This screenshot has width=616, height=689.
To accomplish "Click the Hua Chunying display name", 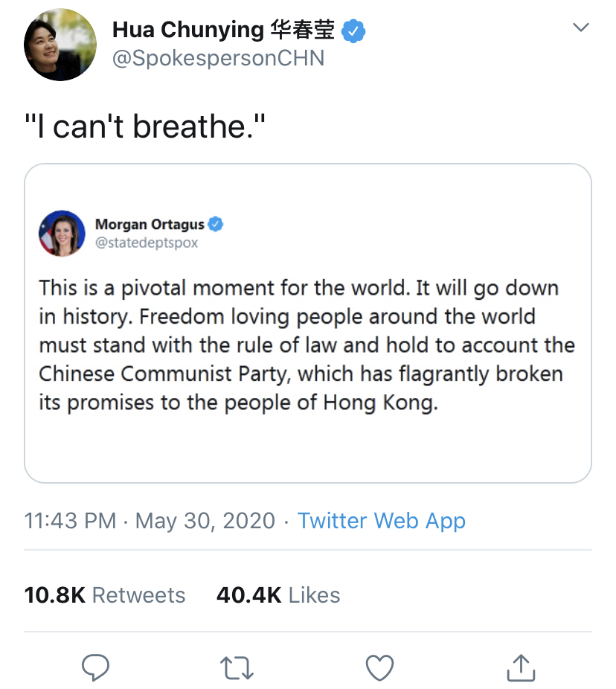I will pyautogui.click(x=187, y=31).
